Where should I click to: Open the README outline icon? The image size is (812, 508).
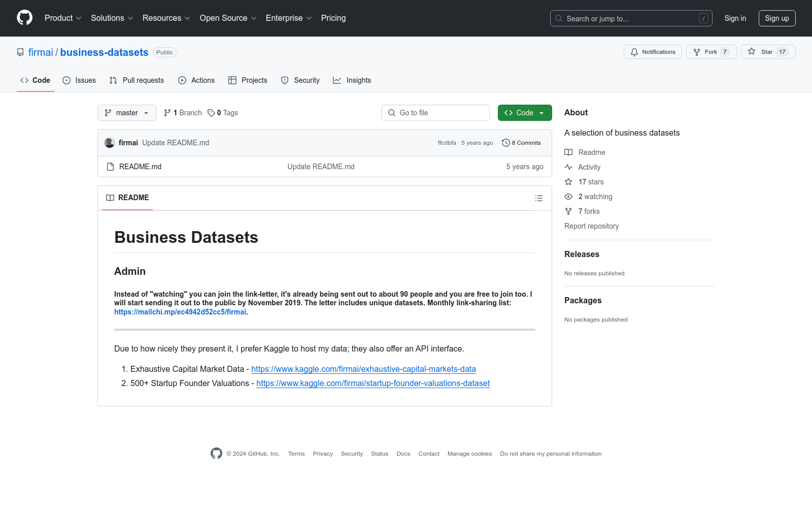(x=539, y=198)
